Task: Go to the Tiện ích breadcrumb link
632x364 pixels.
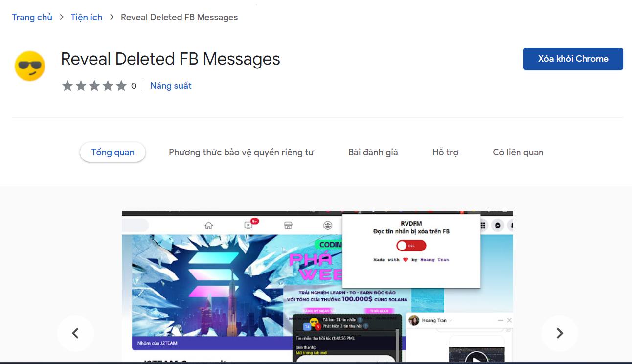Action: (87, 17)
